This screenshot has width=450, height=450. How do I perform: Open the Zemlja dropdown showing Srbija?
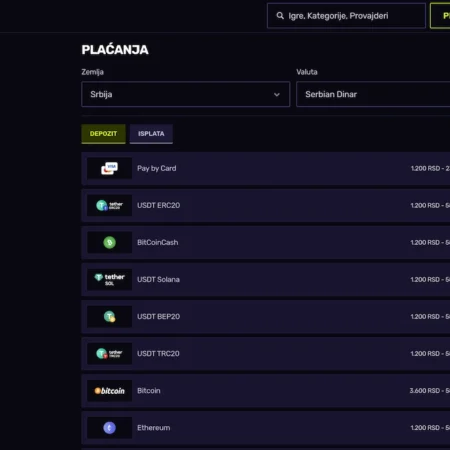click(186, 94)
